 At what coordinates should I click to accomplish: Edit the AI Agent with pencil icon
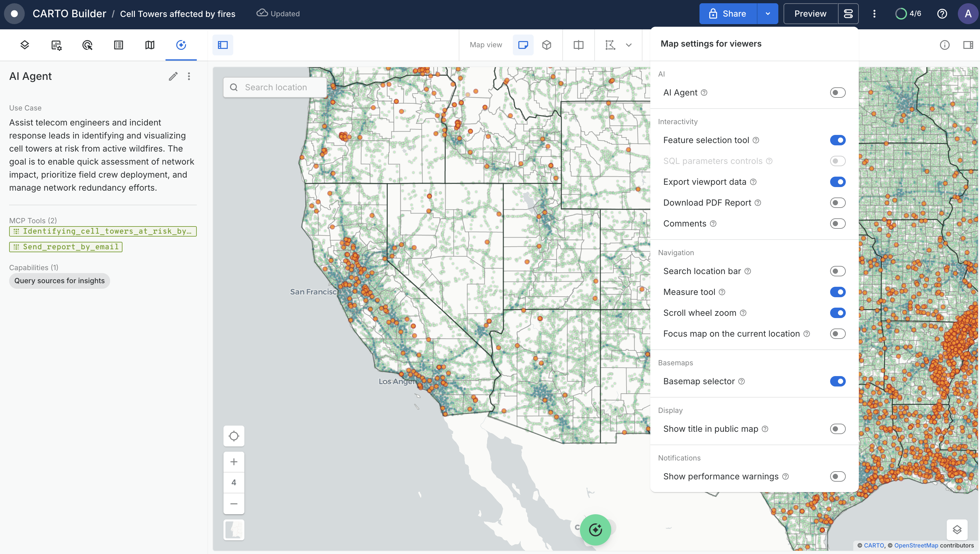(173, 77)
